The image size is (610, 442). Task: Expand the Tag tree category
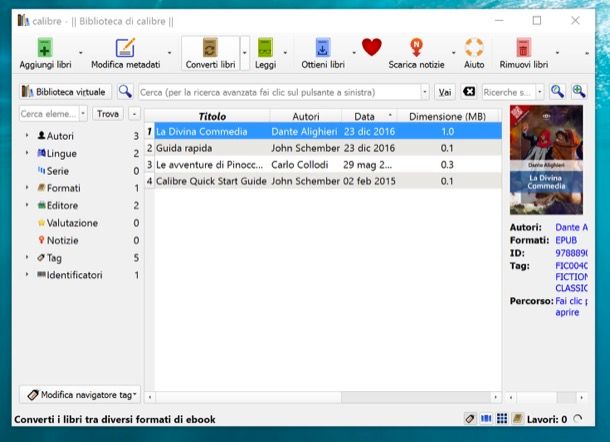point(27,257)
